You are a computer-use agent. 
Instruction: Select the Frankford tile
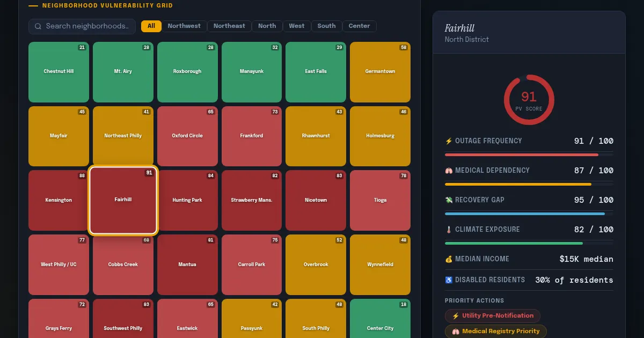coord(252,136)
